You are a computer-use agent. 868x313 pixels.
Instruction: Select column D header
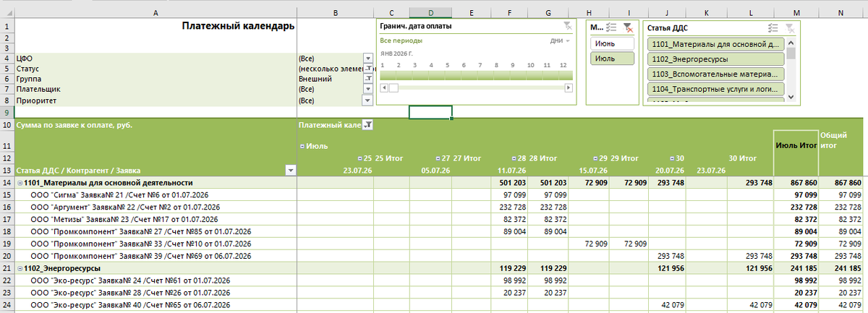pyautogui.click(x=430, y=12)
